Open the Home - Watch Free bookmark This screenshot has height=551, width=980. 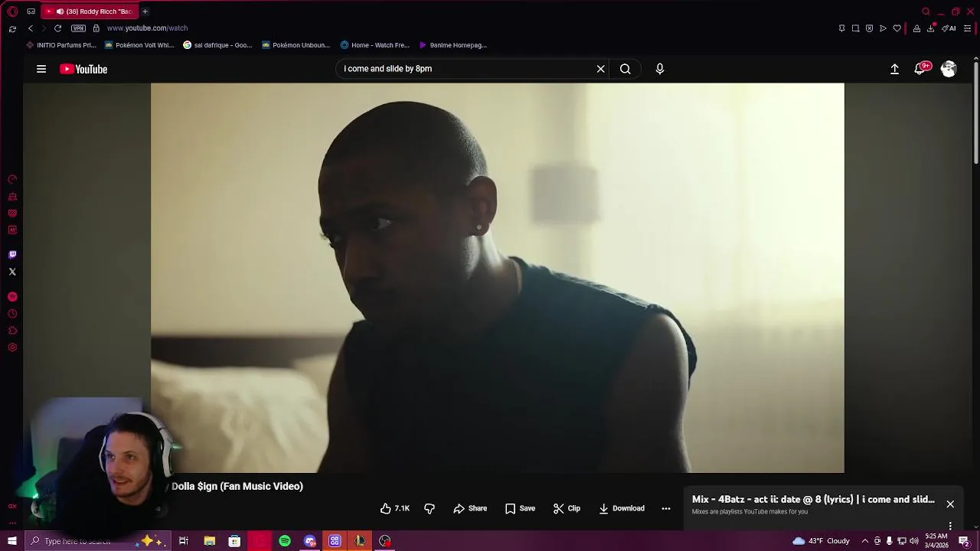pyautogui.click(x=375, y=45)
